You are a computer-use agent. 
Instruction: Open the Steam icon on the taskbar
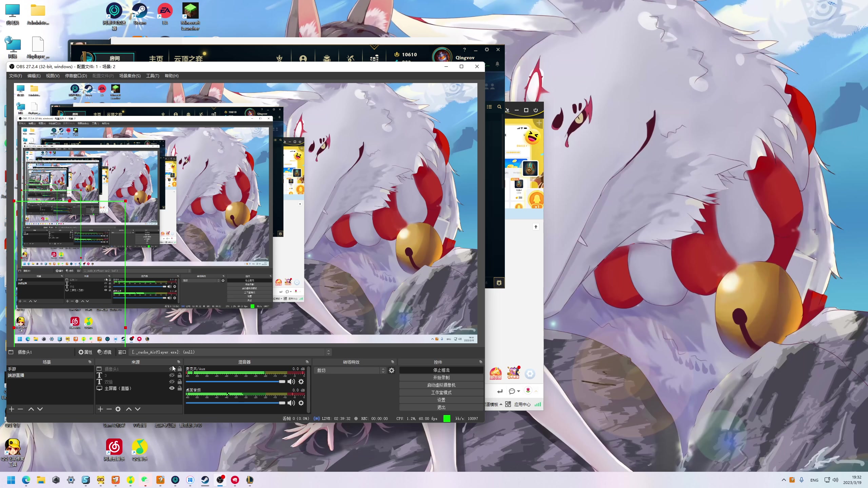(x=205, y=480)
